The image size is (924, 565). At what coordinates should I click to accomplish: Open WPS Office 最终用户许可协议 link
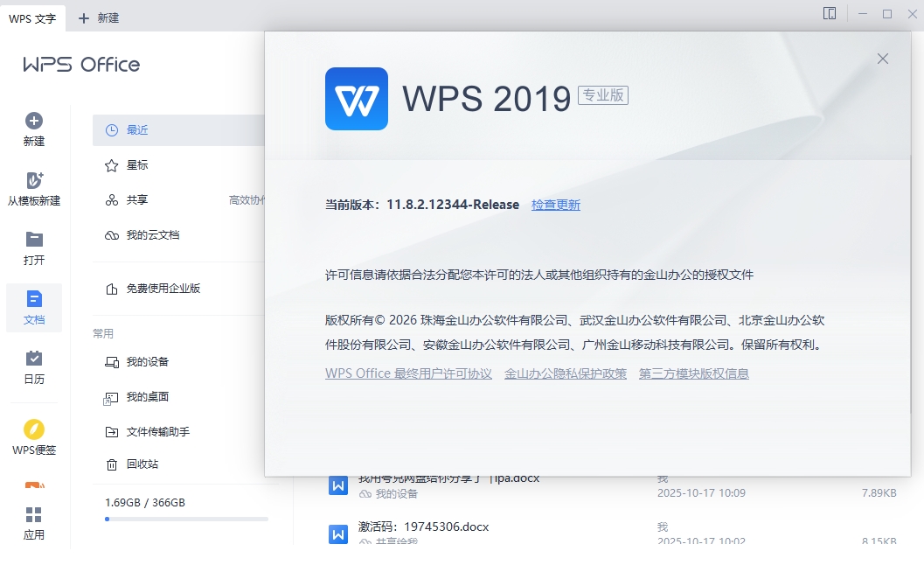(x=408, y=373)
